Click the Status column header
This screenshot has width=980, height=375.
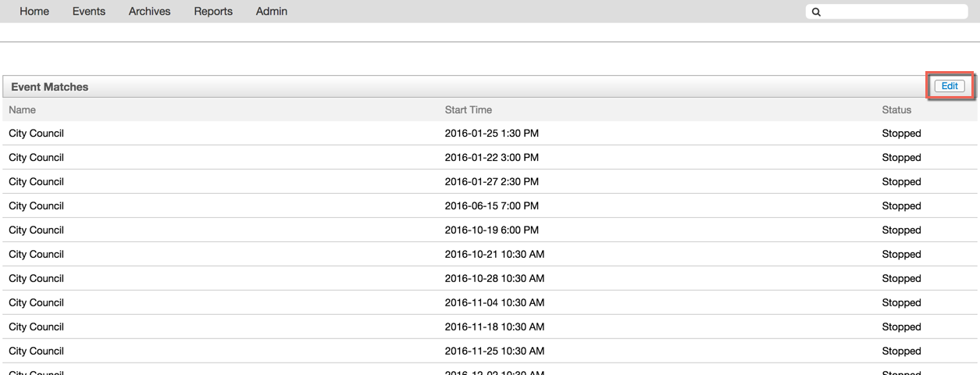tap(896, 110)
